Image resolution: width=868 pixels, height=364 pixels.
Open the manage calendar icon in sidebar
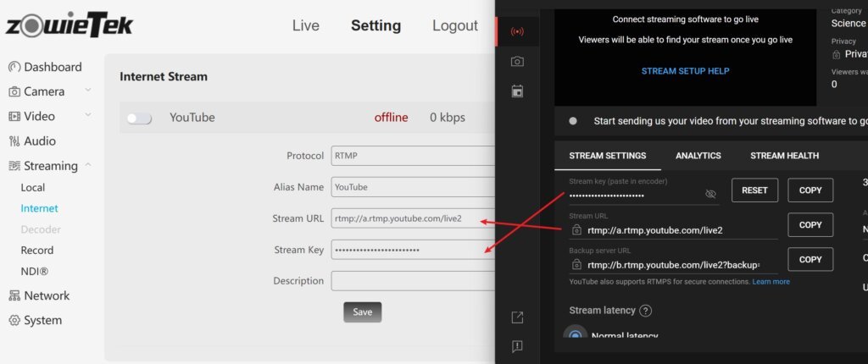click(x=516, y=91)
